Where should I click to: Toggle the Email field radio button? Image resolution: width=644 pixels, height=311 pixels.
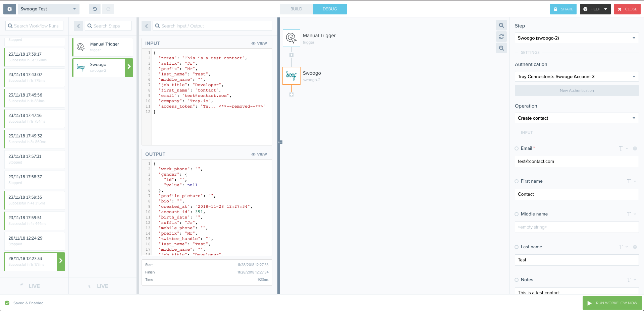click(517, 148)
